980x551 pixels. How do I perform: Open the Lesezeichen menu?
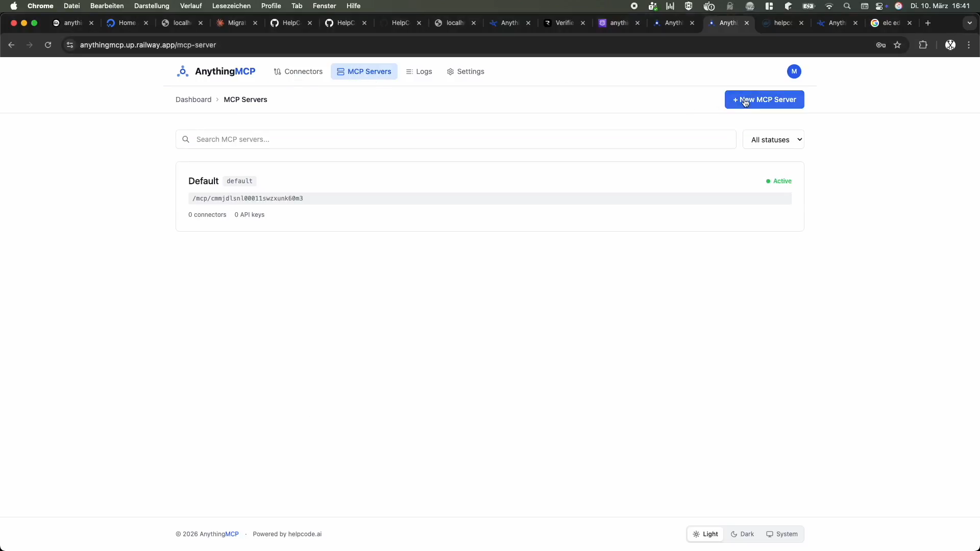[231, 6]
